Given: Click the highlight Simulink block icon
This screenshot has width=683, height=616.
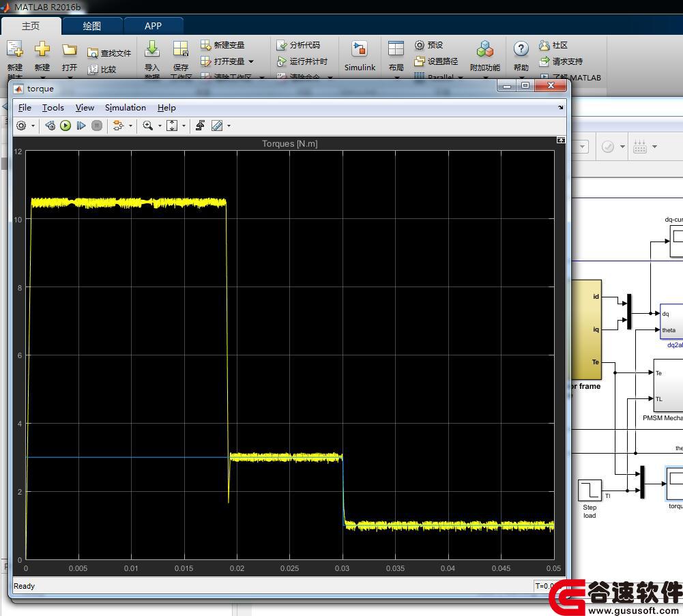Looking at the screenshot, I should pyautogui.click(x=118, y=126).
